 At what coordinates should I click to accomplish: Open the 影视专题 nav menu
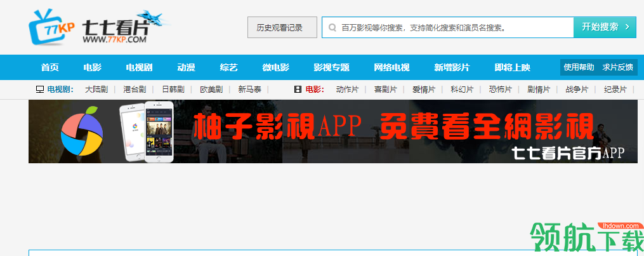coord(331,67)
